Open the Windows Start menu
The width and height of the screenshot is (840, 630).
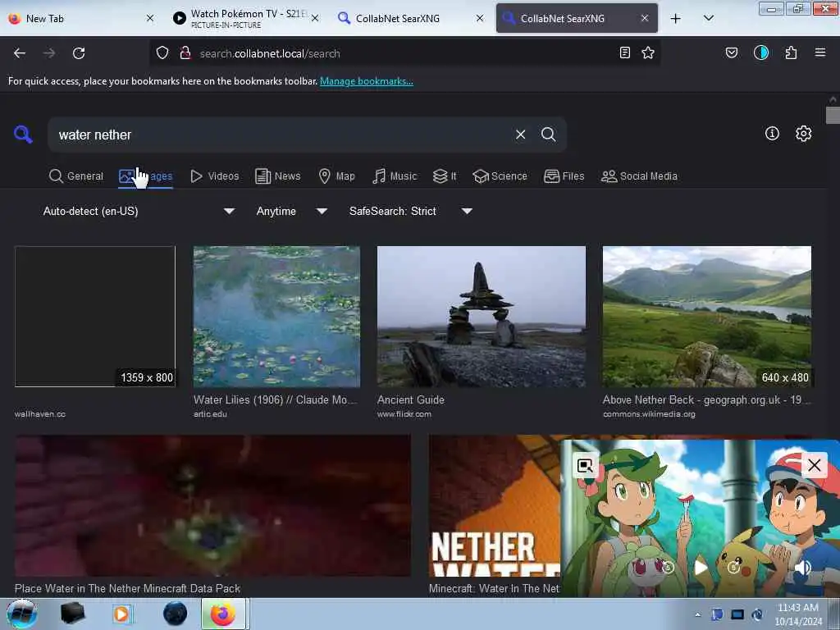21,614
